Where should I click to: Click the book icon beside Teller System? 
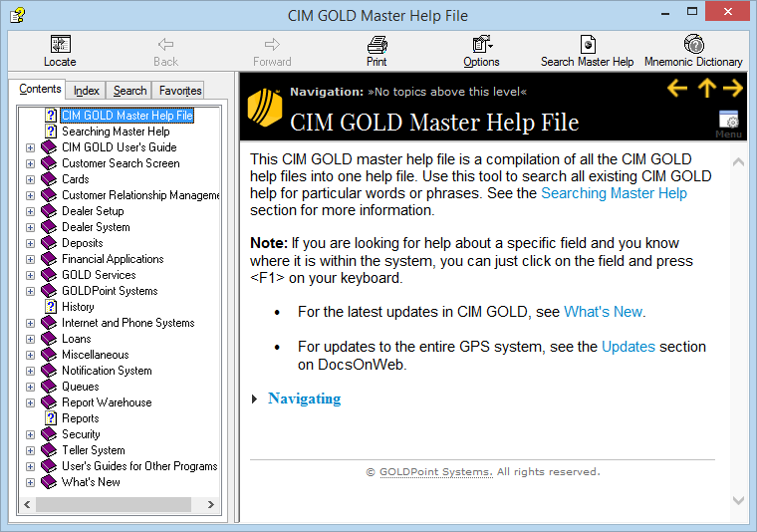49,450
